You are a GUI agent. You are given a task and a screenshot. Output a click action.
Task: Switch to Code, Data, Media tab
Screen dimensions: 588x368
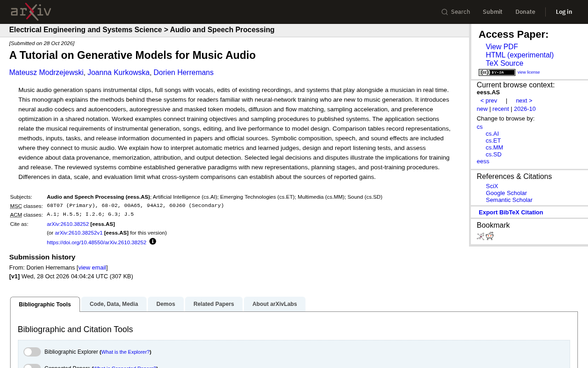(x=114, y=304)
